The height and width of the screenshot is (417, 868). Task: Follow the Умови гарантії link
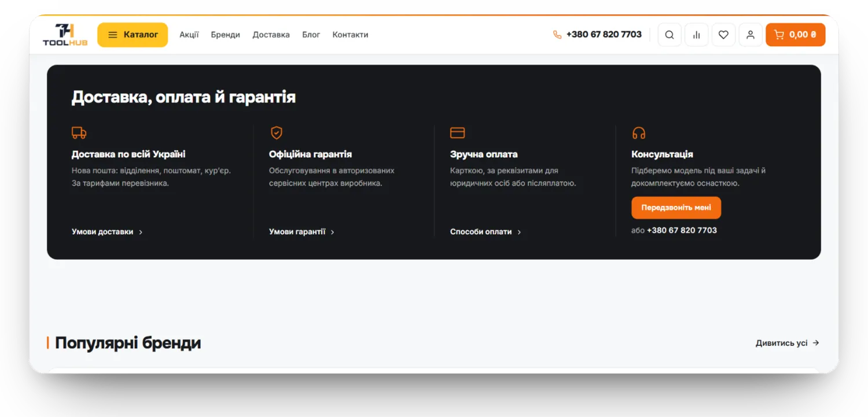pos(301,232)
